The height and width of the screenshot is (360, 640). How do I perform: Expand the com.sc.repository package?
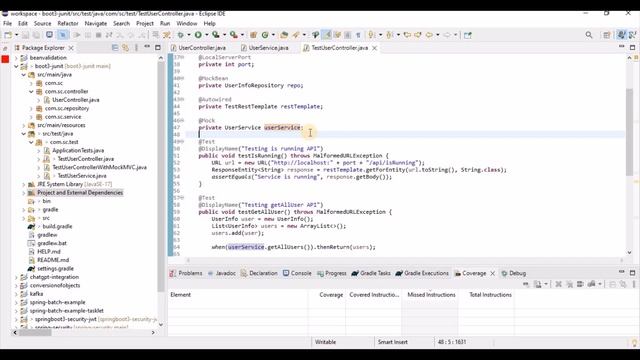pos(31,109)
